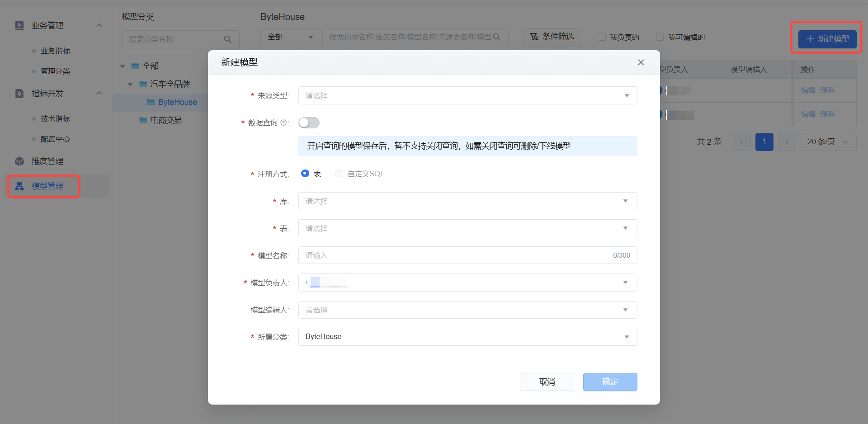Click the 业务管理 sidebar icon
This screenshot has width=868, height=424.
coord(19,26)
